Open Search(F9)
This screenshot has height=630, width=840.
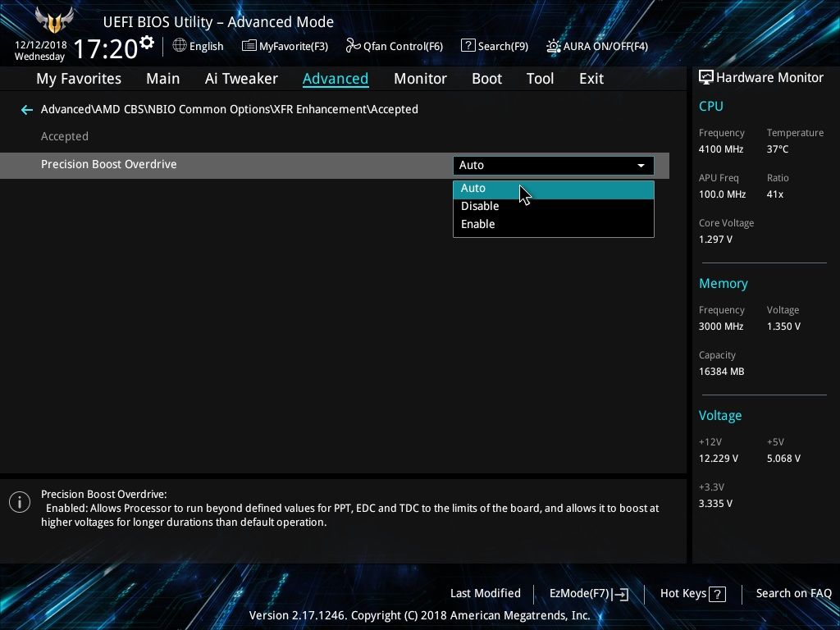pyautogui.click(x=495, y=46)
